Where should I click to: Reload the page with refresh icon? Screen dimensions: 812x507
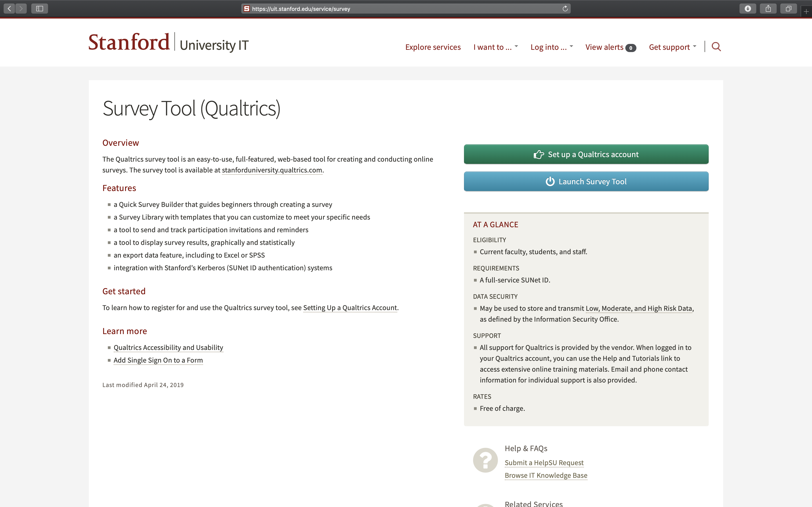pos(565,9)
